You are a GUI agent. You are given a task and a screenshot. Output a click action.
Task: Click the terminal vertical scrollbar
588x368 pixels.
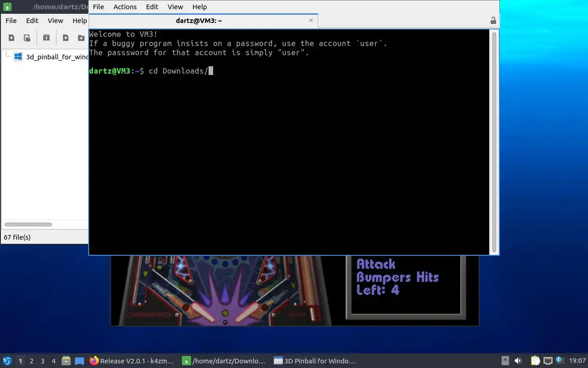point(494,142)
